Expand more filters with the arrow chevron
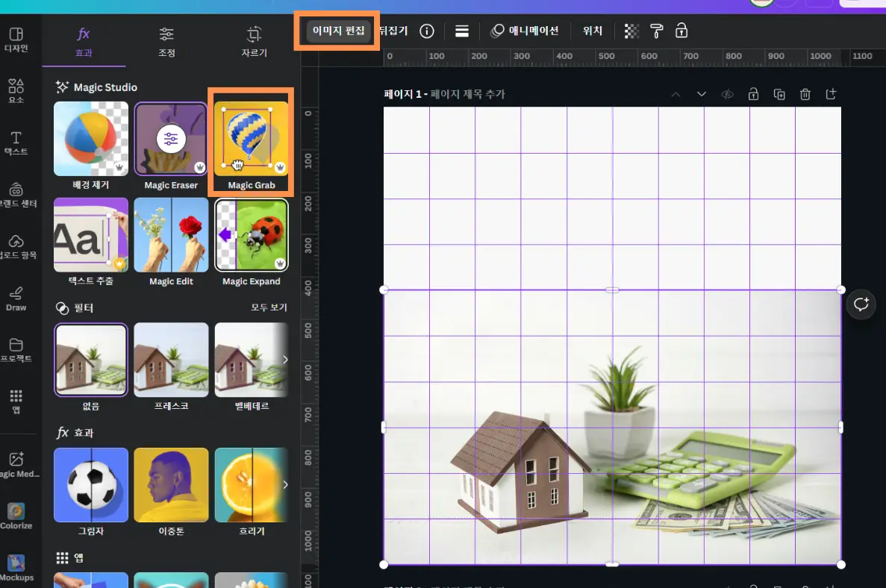Image resolution: width=886 pixels, height=588 pixels. (285, 360)
